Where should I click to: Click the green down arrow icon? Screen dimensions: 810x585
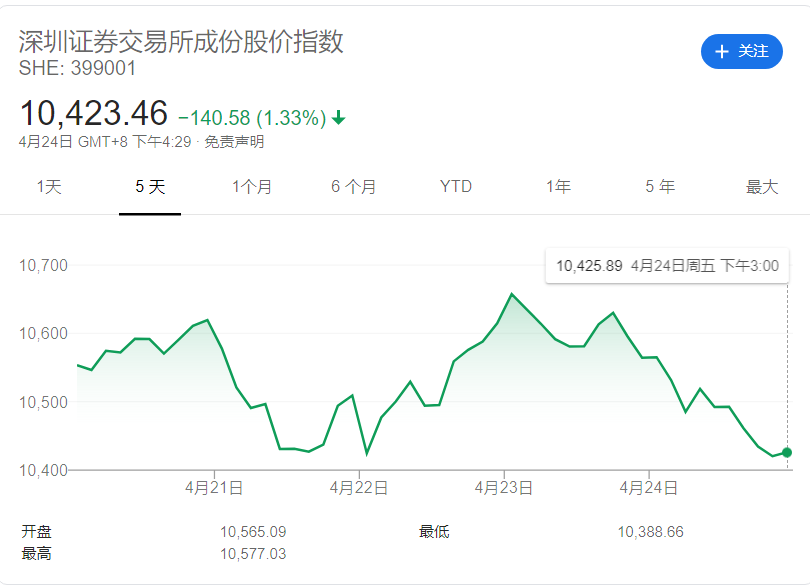[338, 118]
